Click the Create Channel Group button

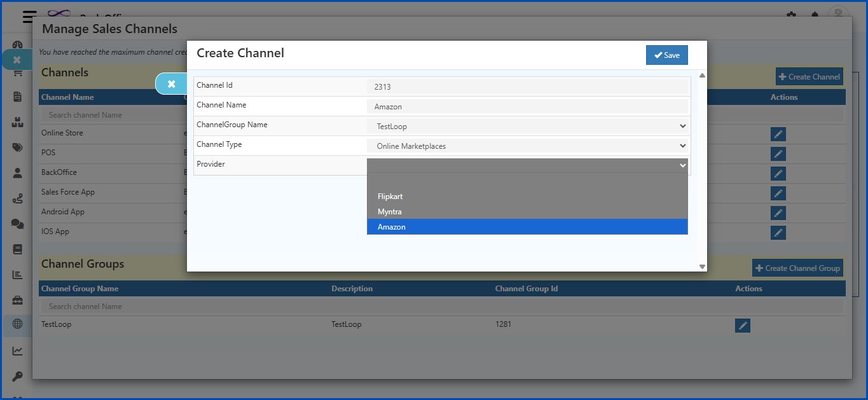(x=797, y=267)
